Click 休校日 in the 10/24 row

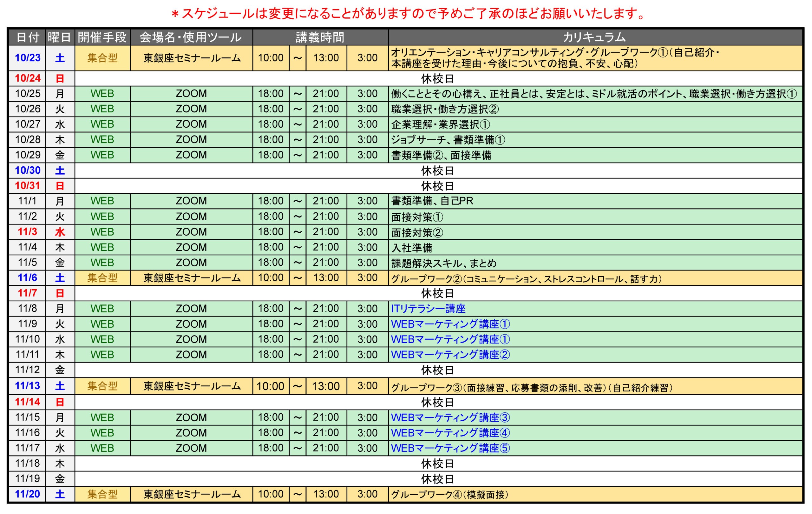pos(437,79)
